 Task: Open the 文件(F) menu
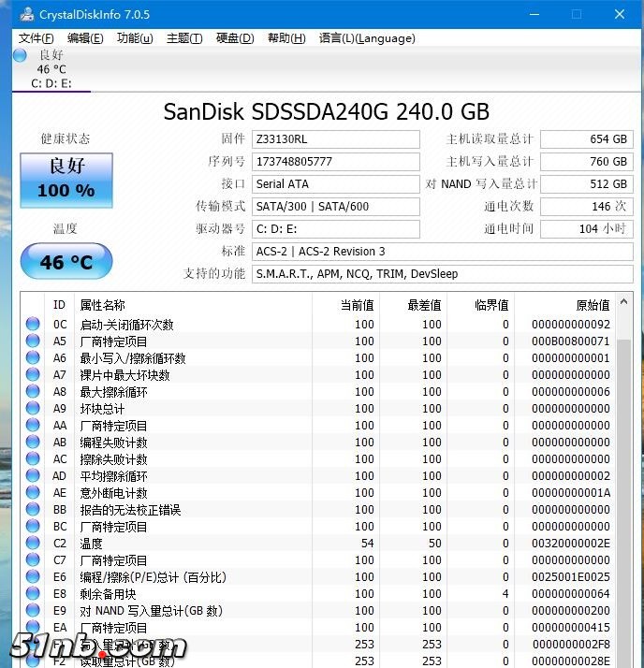pyautogui.click(x=37, y=38)
